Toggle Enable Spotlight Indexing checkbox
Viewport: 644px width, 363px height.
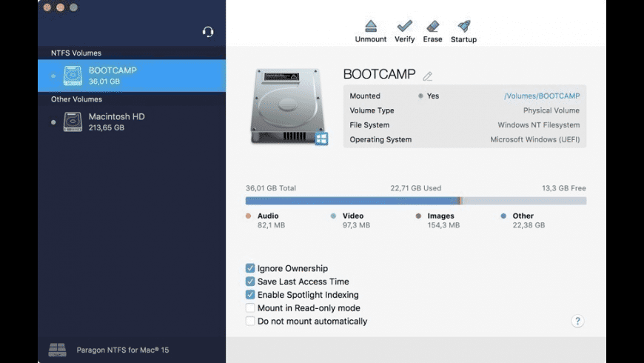click(250, 295)
